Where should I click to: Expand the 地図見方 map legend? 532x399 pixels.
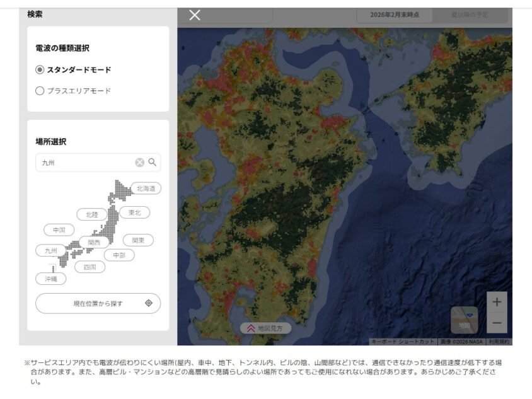coord(265,328)
